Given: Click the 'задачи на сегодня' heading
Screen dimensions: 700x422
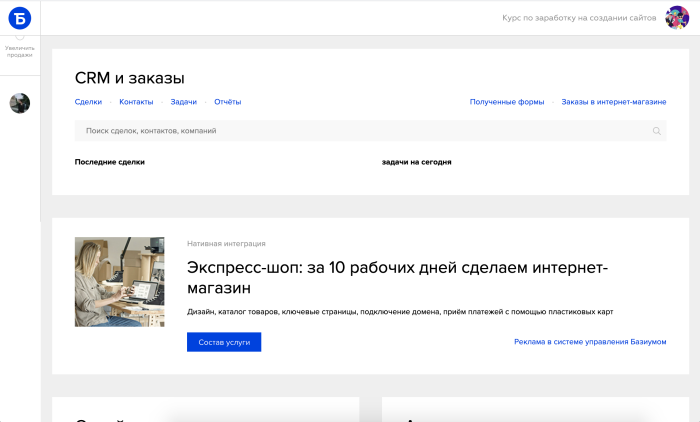Looking at the screenshot, I should pyautogui.click(x=417, y=162).
